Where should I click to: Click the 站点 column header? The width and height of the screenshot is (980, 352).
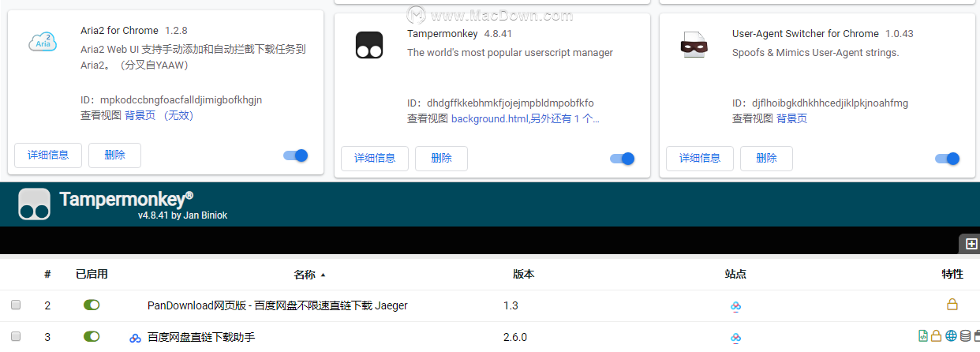(x=735, y=275)
